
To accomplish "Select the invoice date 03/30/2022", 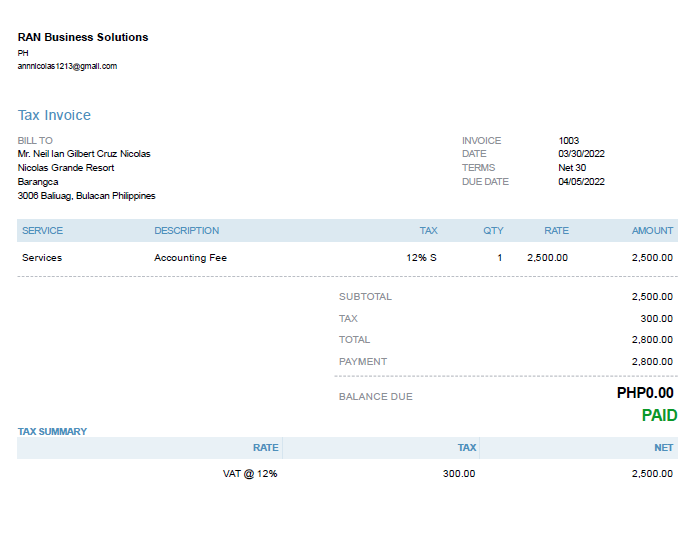I will pos(581,154).
